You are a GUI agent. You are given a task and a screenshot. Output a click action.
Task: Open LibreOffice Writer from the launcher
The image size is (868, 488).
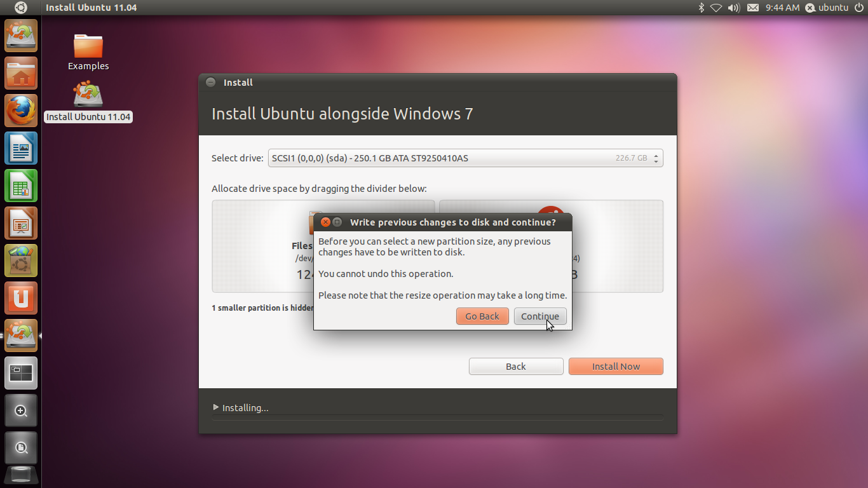click(x=21, y=148)
